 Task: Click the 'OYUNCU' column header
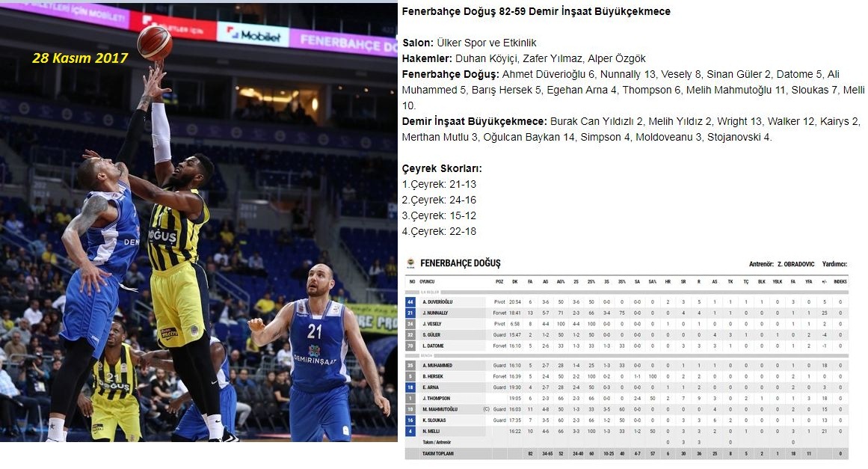(x=427, y=282)
